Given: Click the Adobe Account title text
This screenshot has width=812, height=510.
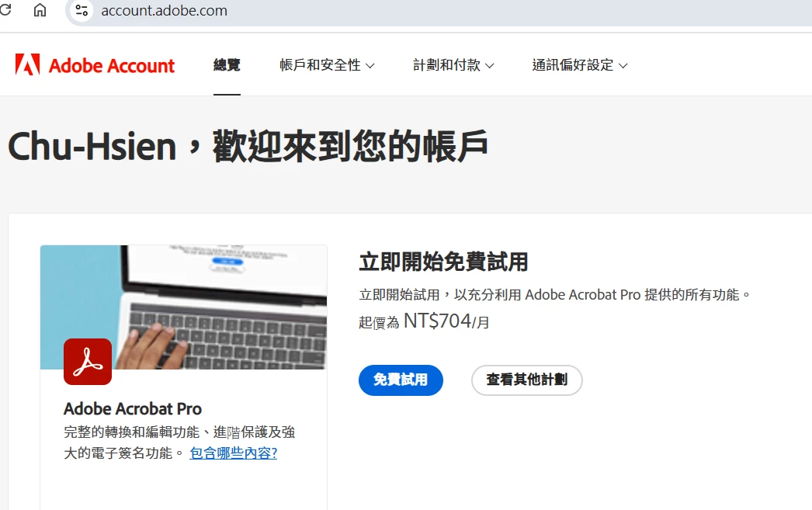Looking at the screenshot, I should click(x=112, y=66).
